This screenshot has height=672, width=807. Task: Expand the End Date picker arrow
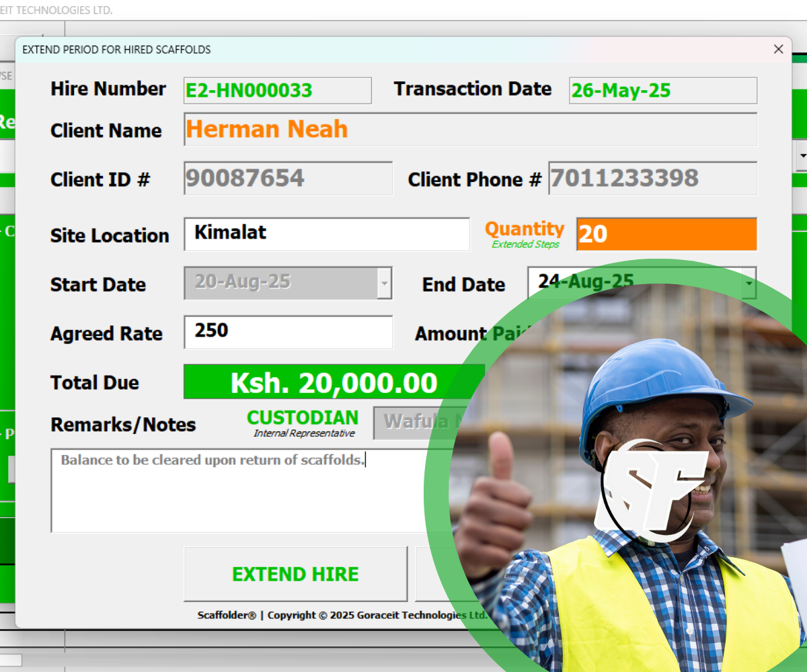tap(748, 284)
